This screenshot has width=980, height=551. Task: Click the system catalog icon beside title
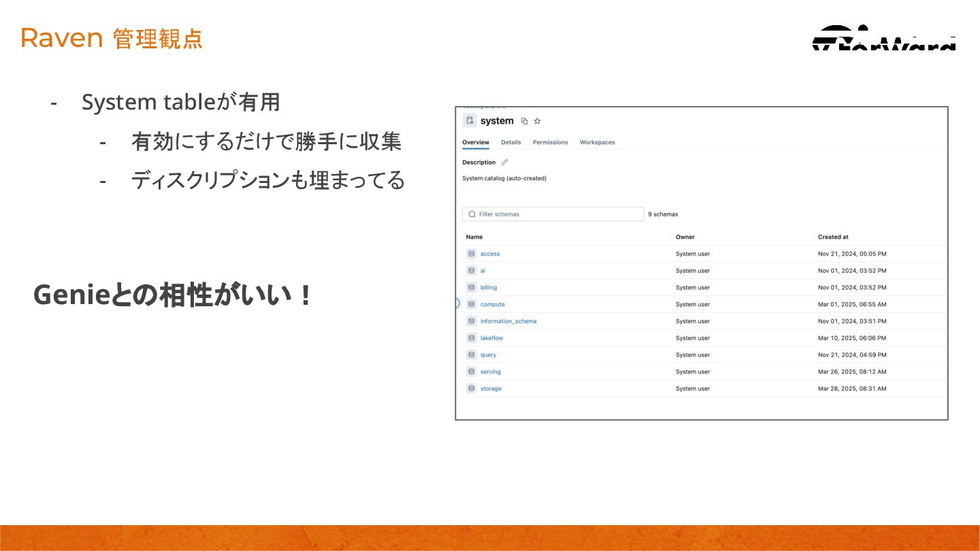coord(470,120)
